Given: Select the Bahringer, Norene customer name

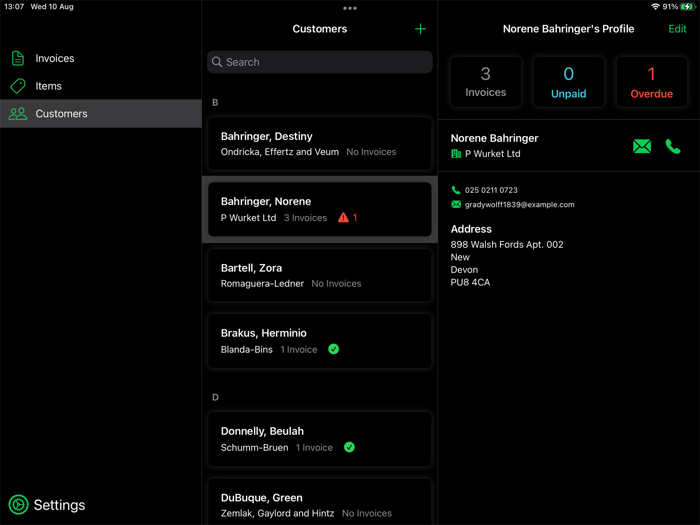Looking at the screenshot, I should pos(266,201).
